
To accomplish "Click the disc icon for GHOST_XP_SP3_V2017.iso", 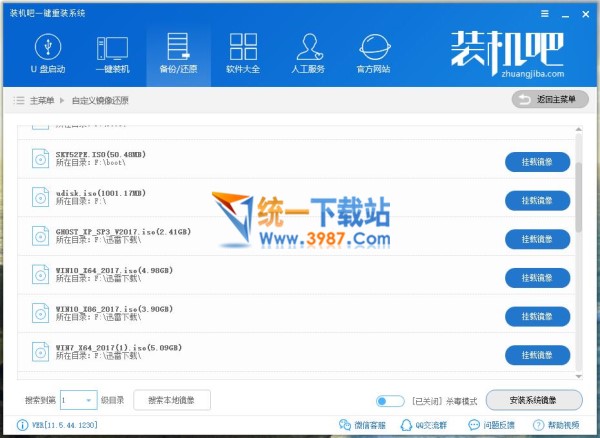I will (x=40, y=236).
